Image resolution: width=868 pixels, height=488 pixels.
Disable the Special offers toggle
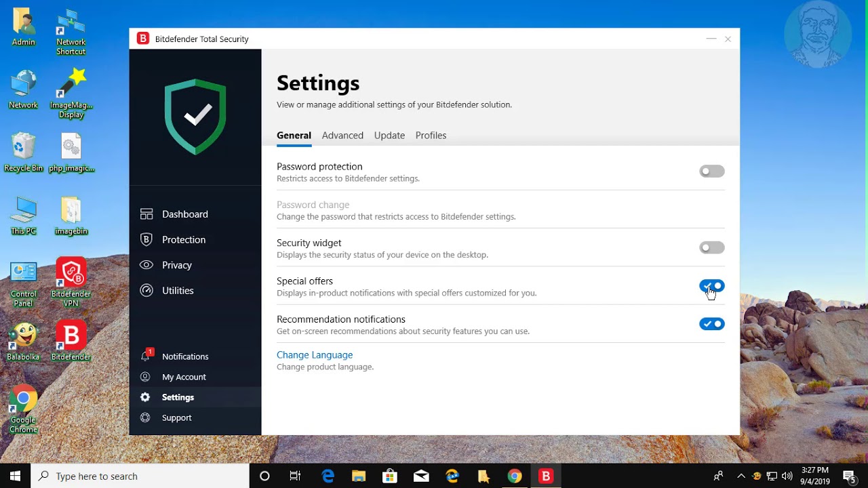click(x=712, y=286)
